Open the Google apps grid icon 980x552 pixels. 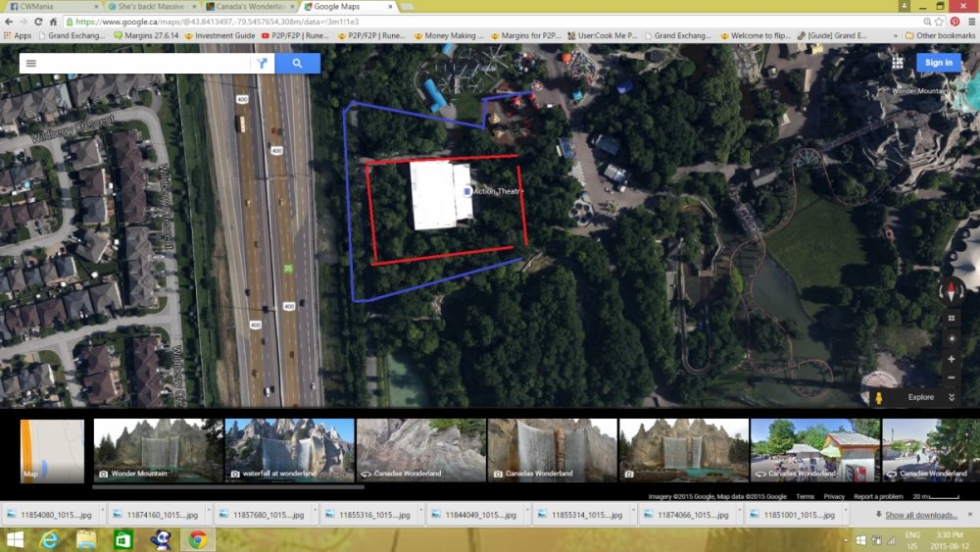(x=898, y=63)
